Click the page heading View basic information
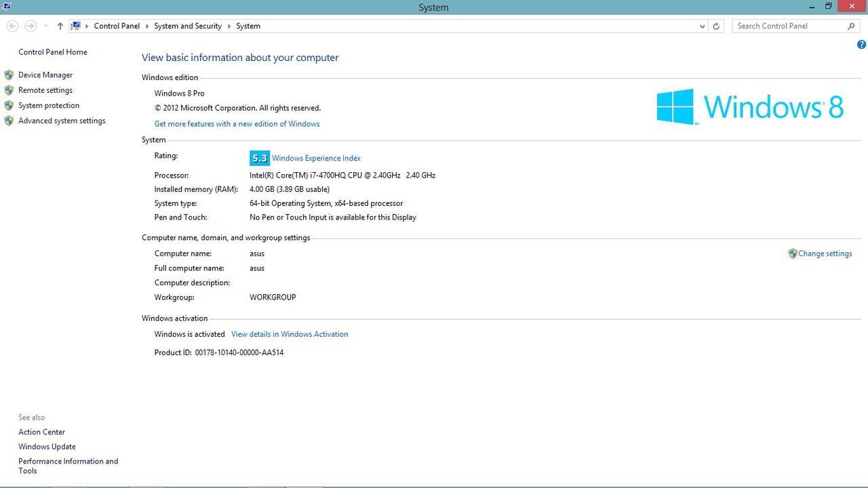Screen dimensions: 868x488 [x=240, y=58]
